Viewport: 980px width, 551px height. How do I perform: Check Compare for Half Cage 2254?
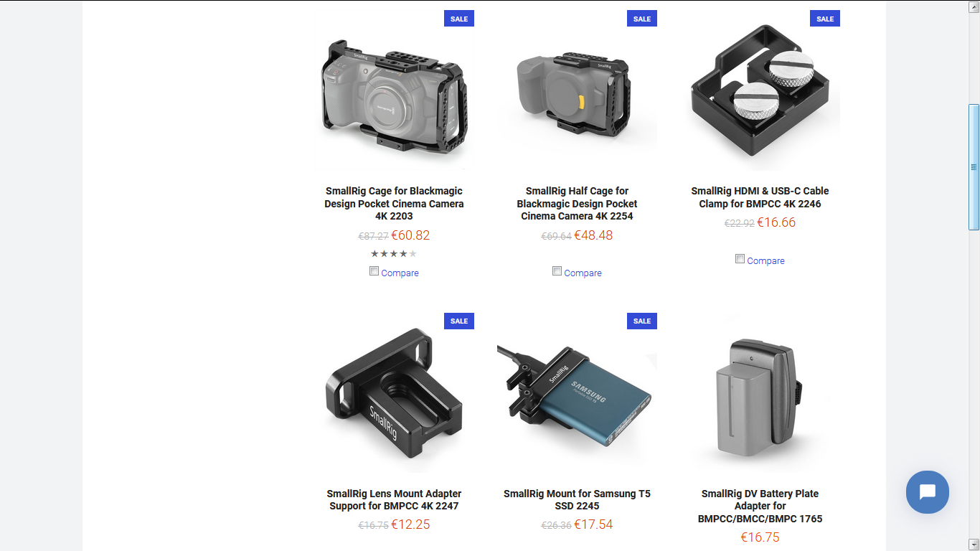tap(557, 271)
